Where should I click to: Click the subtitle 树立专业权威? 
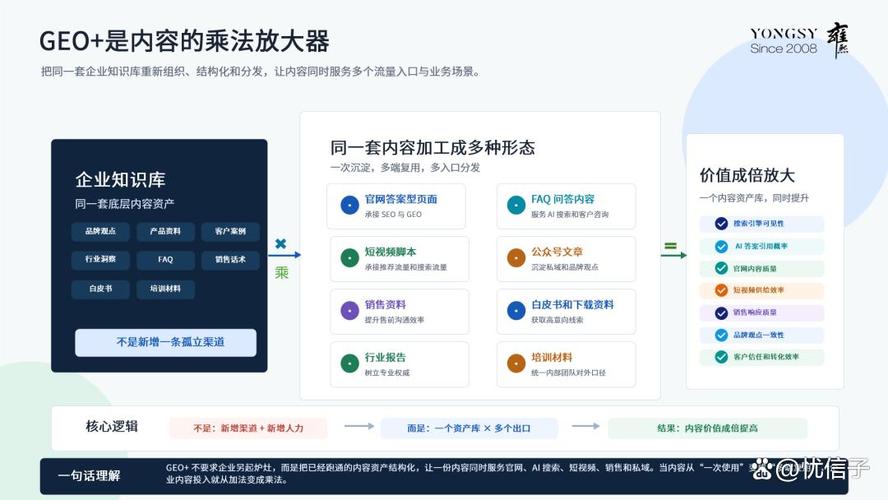387,373
